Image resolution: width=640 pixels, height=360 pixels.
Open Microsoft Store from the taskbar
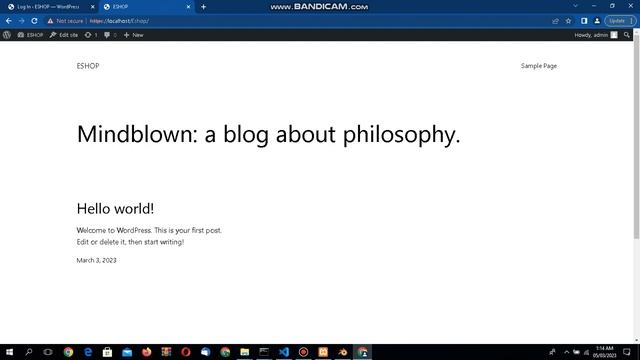coord(107,352)
